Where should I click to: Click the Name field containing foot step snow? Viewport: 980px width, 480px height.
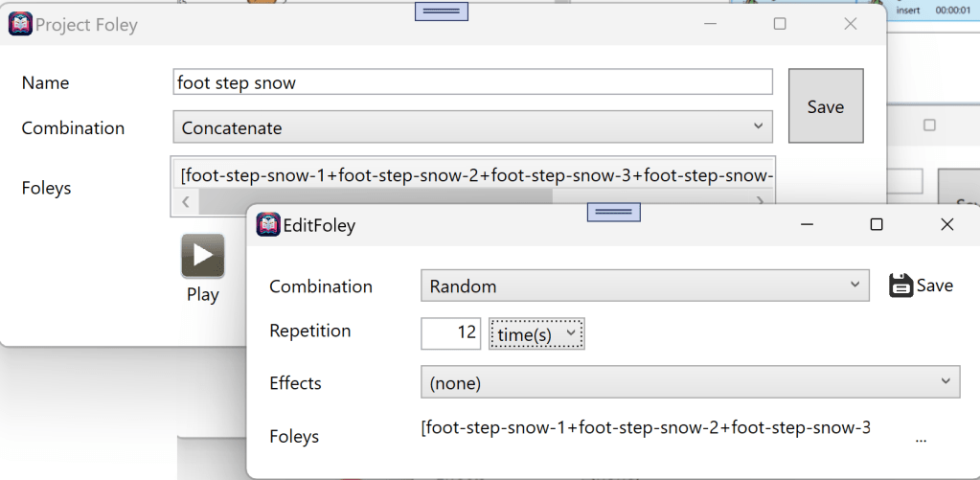pyautogui.click(x=472, y=82)
